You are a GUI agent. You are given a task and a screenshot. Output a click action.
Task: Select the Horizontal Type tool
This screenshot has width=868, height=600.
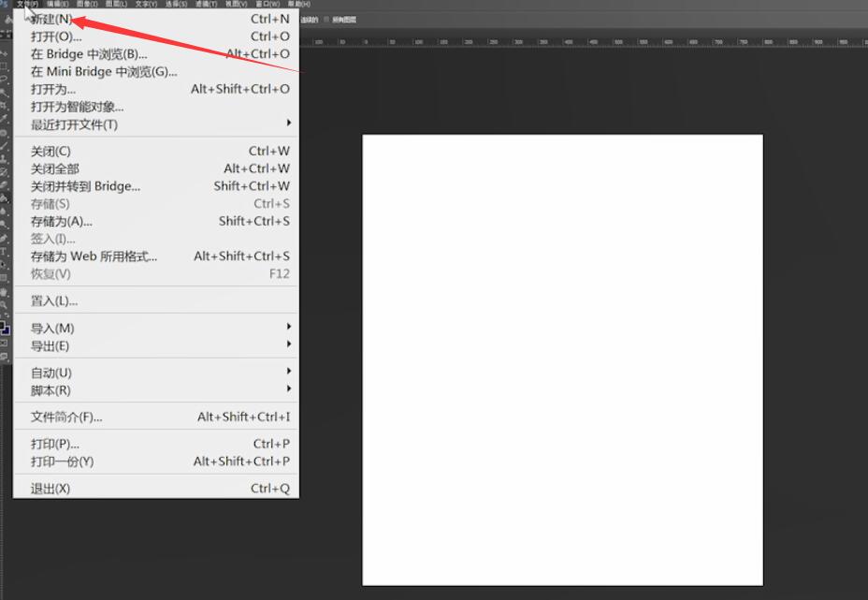5,250
